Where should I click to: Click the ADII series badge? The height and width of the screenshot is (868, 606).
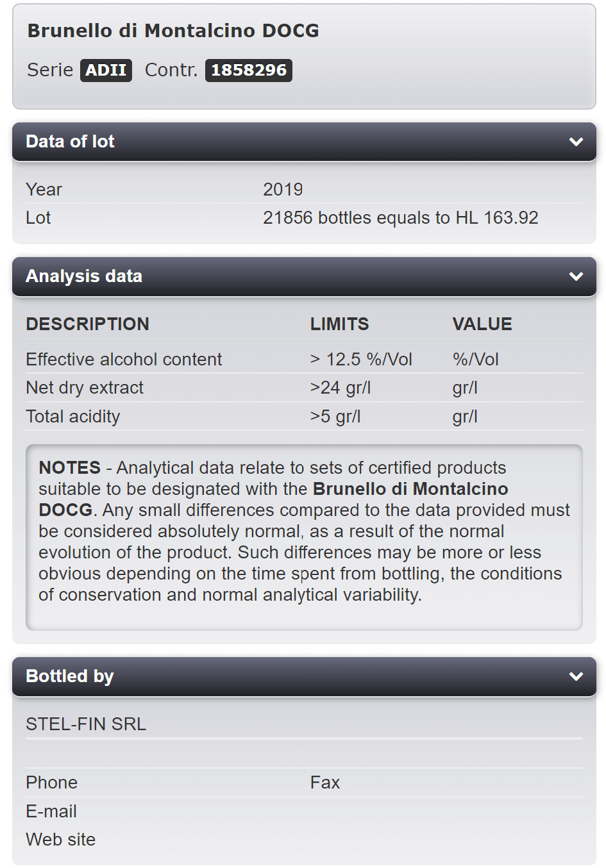(106, 70)
